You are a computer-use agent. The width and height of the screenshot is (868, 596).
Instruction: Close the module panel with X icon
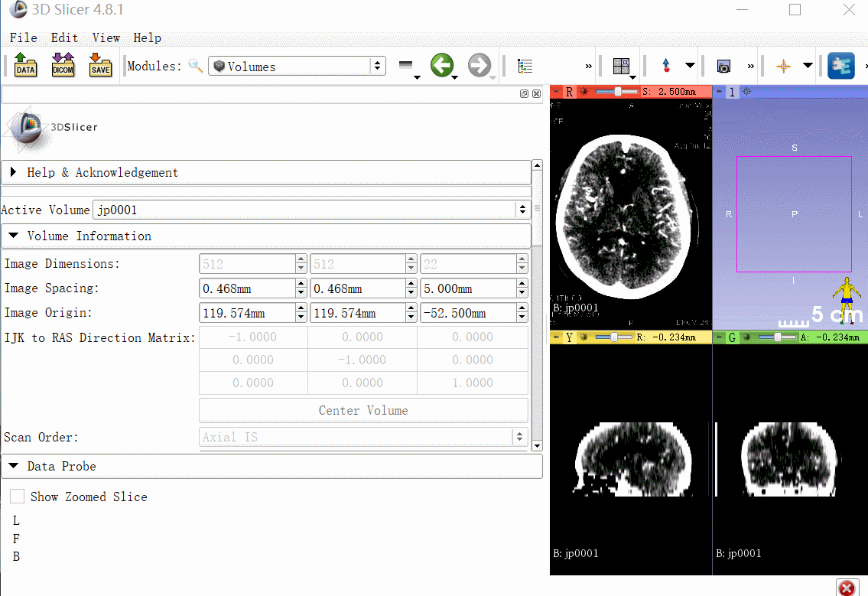point(536,93)
